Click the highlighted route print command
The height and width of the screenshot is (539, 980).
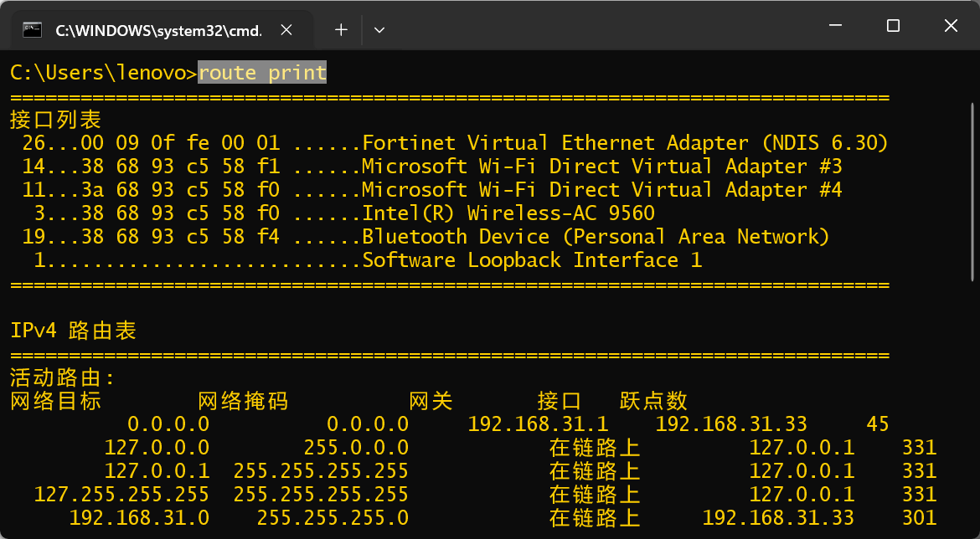(262, 73)
